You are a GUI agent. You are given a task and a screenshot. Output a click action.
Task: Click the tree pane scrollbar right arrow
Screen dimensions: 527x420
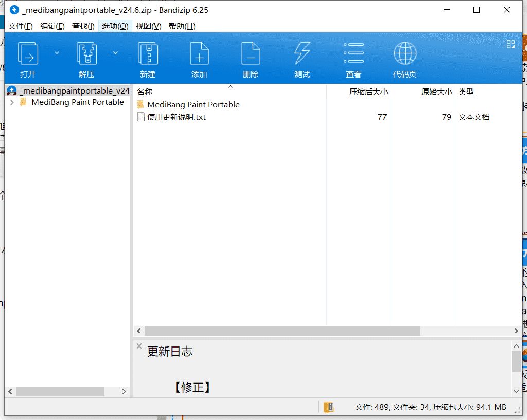pos(124,391)
